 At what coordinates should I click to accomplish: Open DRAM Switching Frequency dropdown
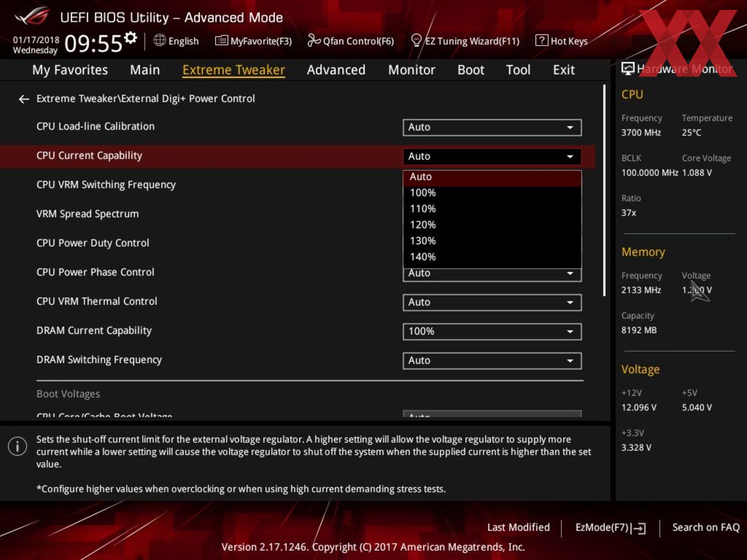coord(492,361)
